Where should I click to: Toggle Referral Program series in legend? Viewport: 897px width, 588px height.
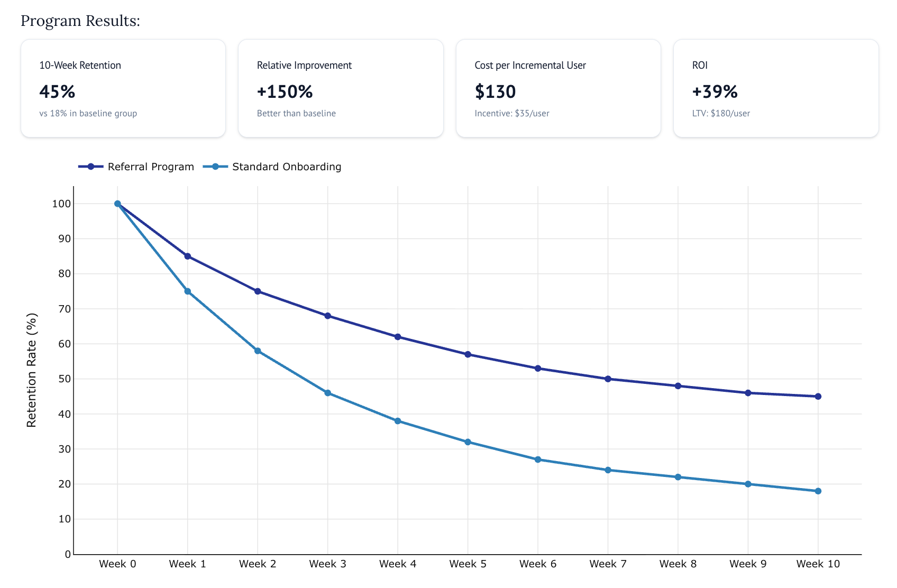136,167
